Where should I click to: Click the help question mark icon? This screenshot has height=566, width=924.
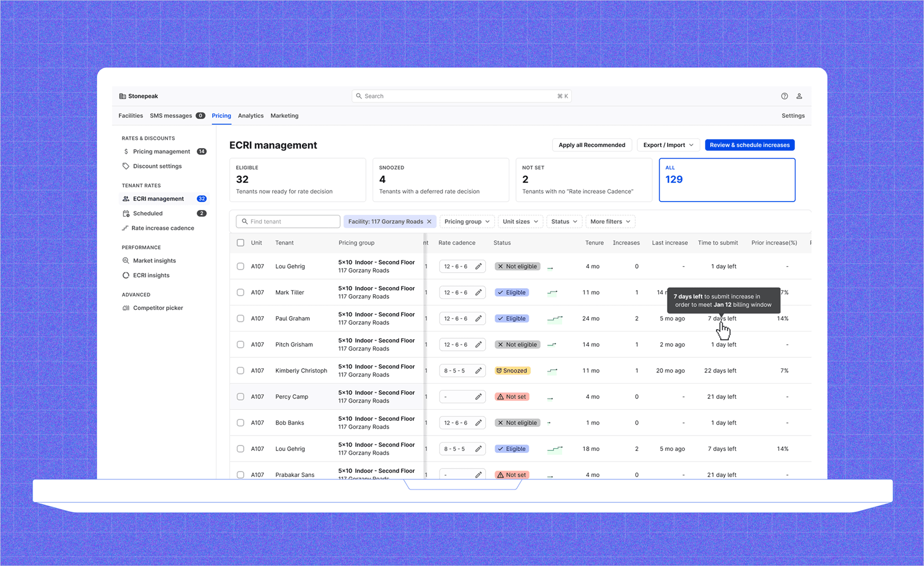784,96
